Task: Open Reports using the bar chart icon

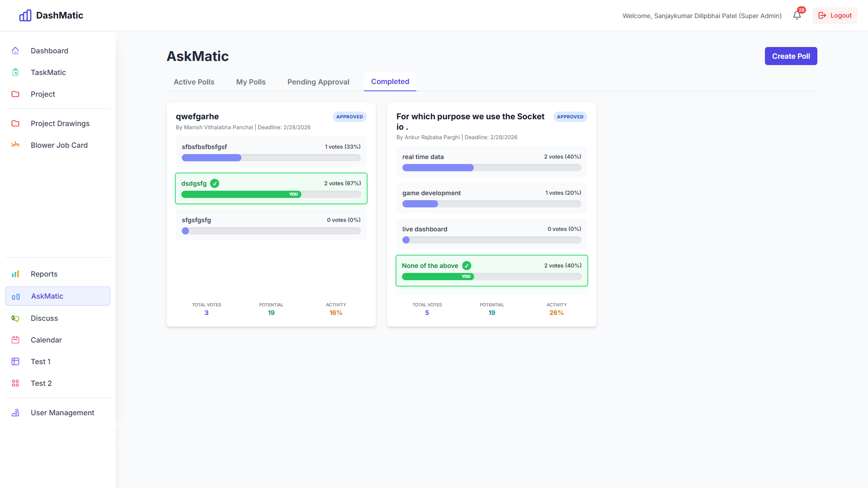Action: (x=15, y=274)
